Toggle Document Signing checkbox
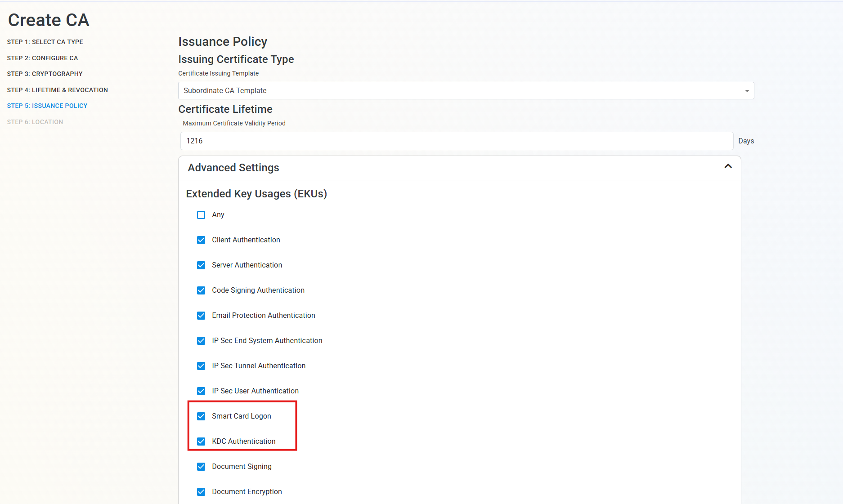Image resolution: width=843 pixels, height=504 pixels. coord(201,467)
